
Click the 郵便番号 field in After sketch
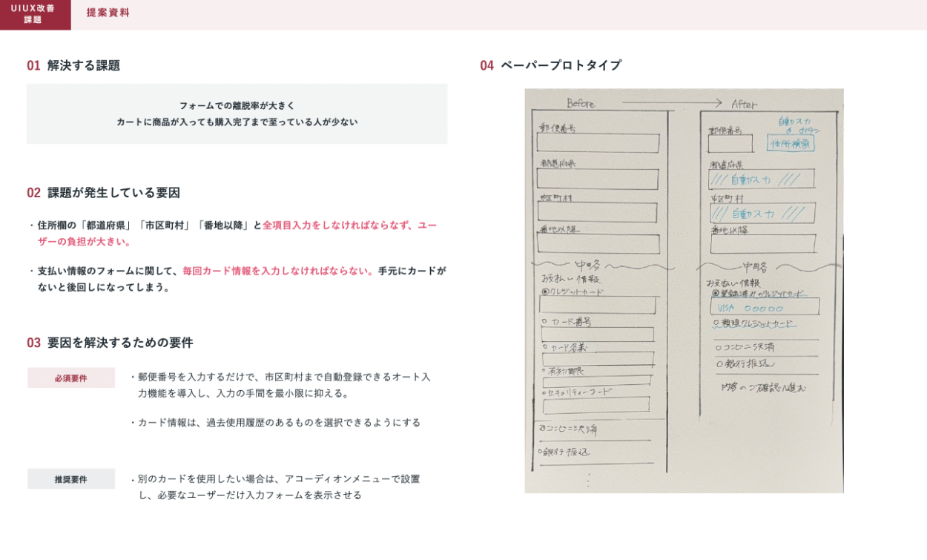click(x=730, y=143)
